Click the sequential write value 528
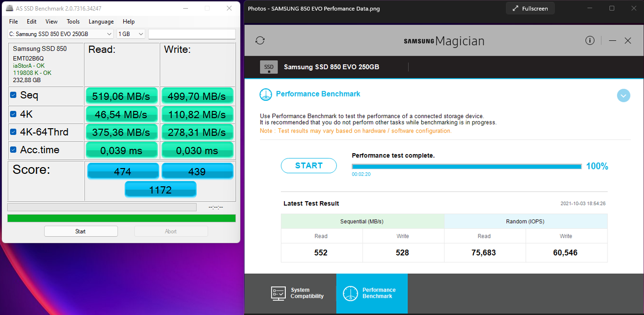This screenshot has width=644, height=315. (402, 253)
